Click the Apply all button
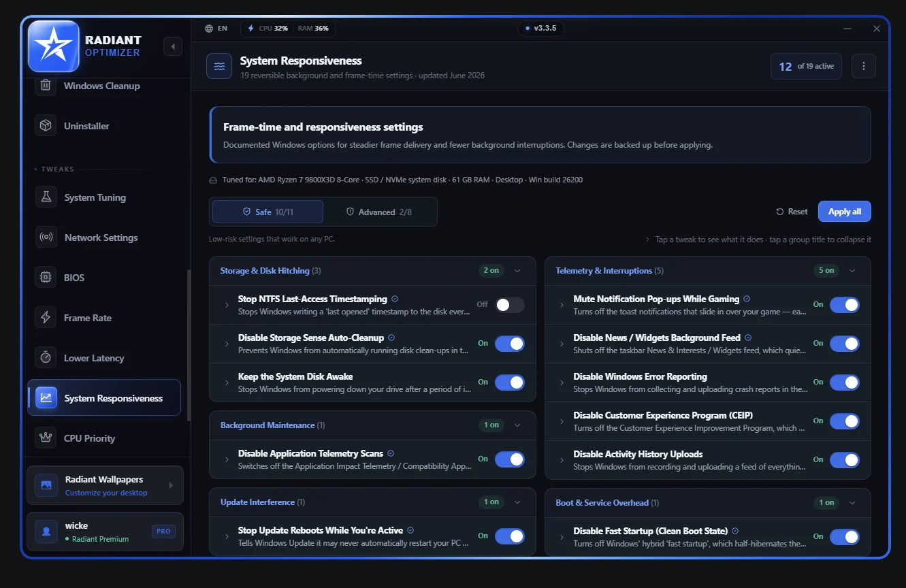This screenshot has height=588, width=906. (x=845, y=212)
